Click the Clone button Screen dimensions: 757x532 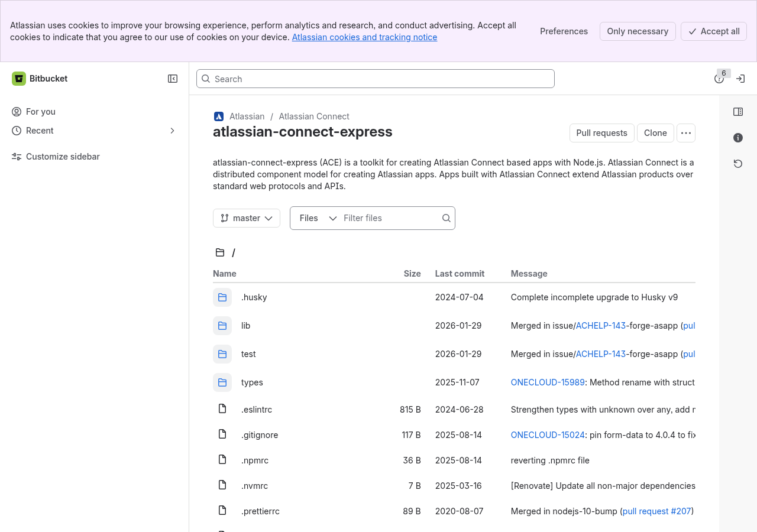(655, 133)
